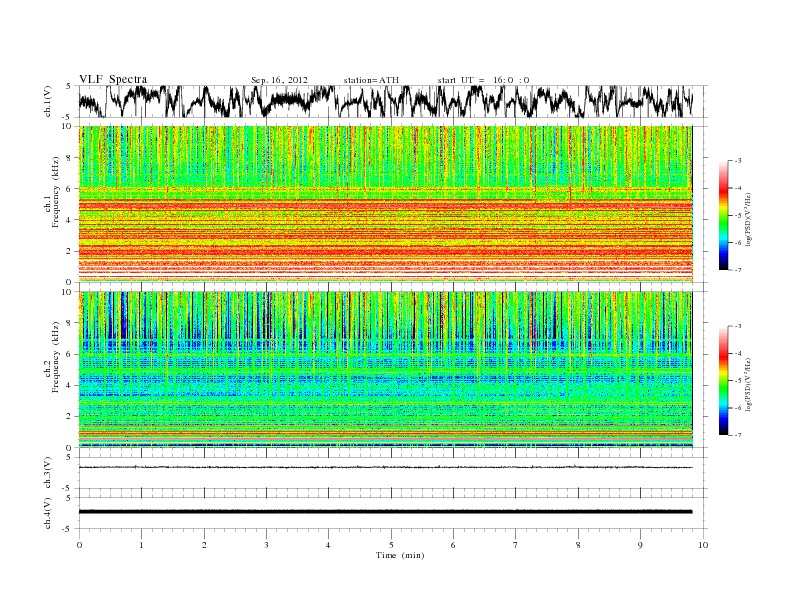The width and height of the screenshot is (792, 612).
Task: Click the "0" tick on time axis
Action: tap(79, 545)
